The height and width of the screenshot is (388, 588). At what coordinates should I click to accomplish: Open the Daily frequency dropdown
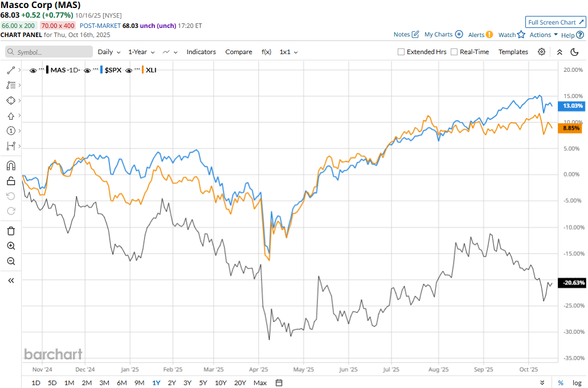(109, 52)
